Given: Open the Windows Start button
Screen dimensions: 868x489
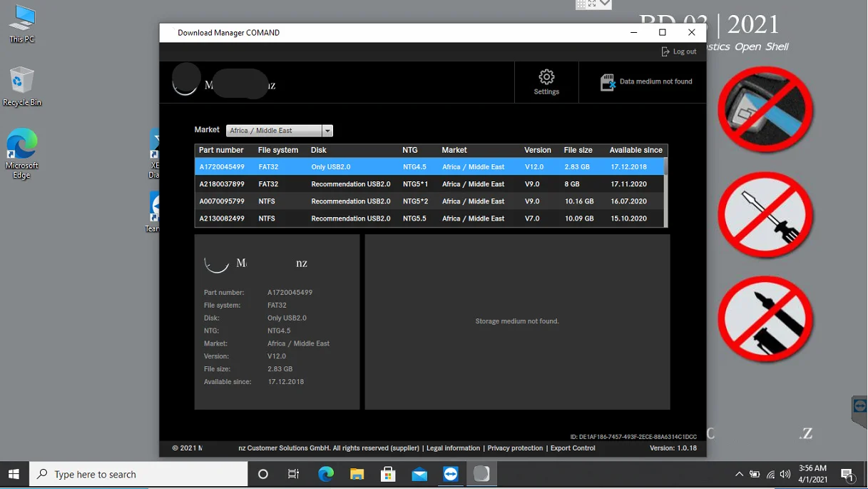Looking at the screenshot, I should point(14,474).
